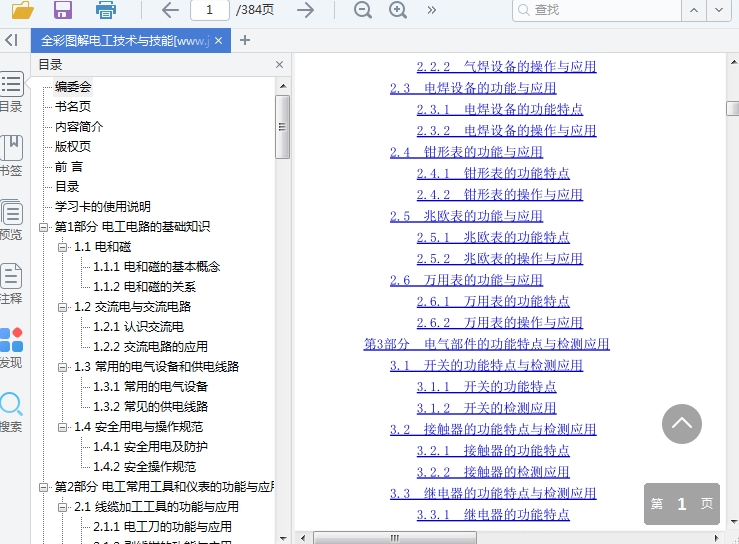Viewport: 739px width, 544px height.
Task: Select 书名页 in the outline tree
Action: coord(73,107)
